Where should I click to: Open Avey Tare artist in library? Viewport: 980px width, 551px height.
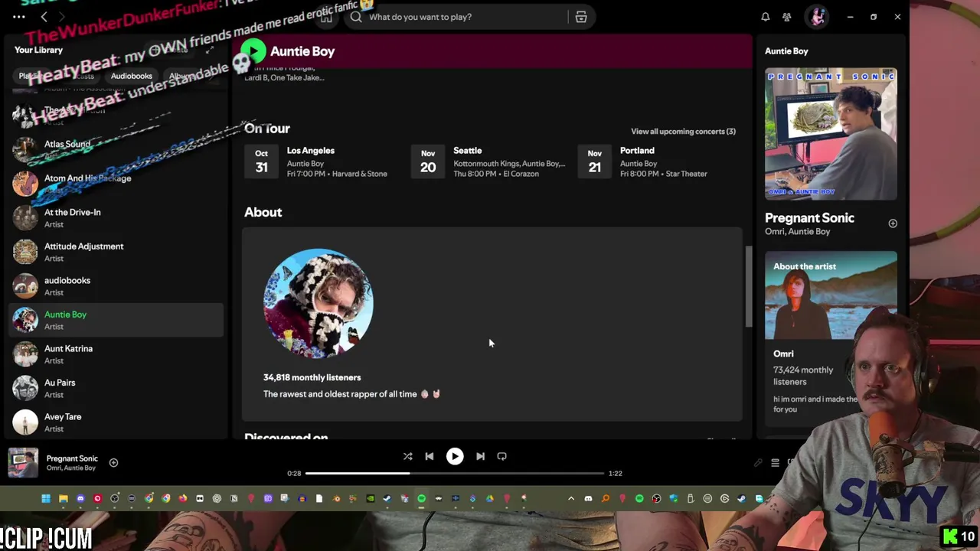pyautogui.click(x=116, y=422)
